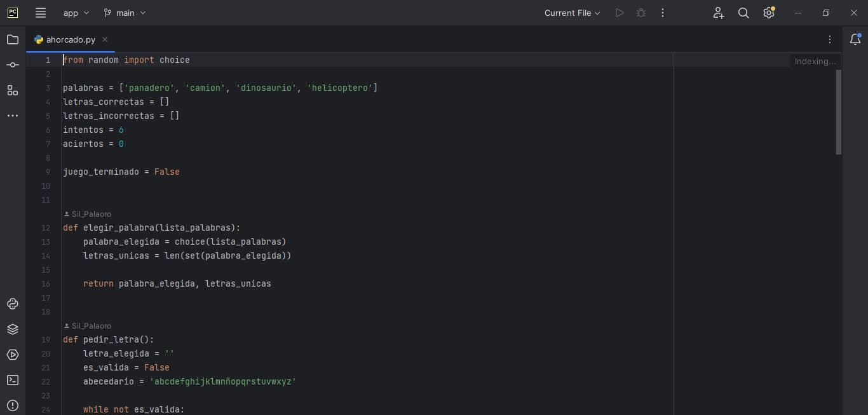Open the Python Packages layers icon

click(x=13, y=329)
